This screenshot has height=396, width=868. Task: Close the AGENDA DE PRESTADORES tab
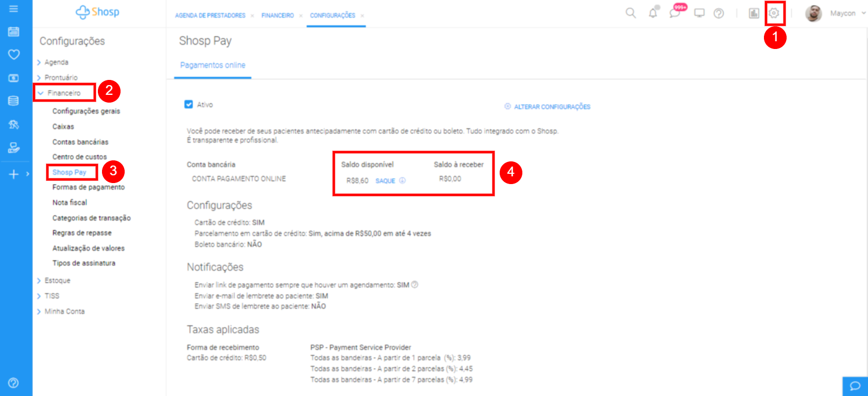252,15
